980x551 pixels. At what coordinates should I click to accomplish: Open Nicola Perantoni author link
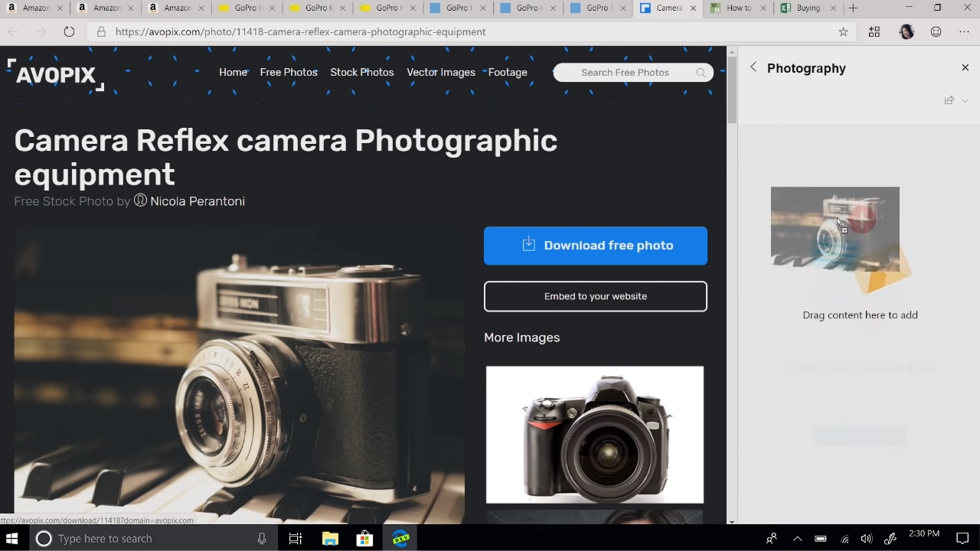click(197, 201)
